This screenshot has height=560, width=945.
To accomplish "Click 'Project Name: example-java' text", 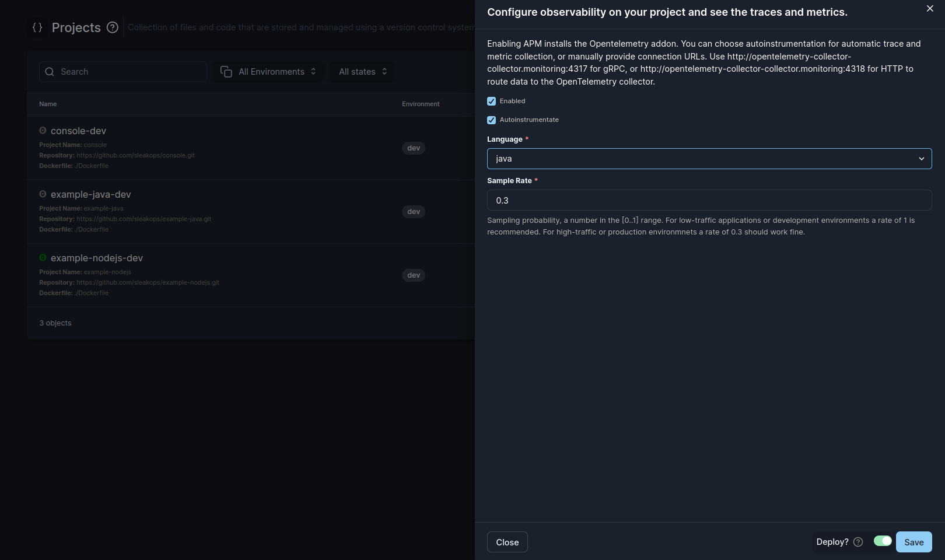I will [81, 208].
